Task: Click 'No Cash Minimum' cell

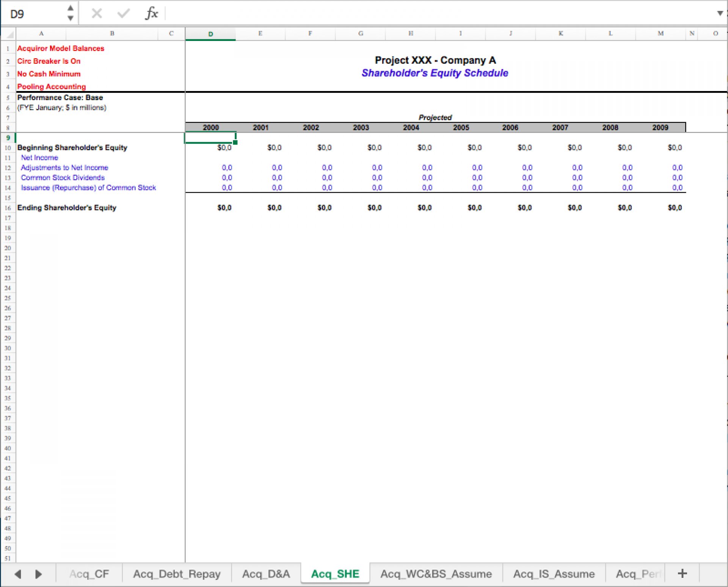Action: (x=49, y=74)
